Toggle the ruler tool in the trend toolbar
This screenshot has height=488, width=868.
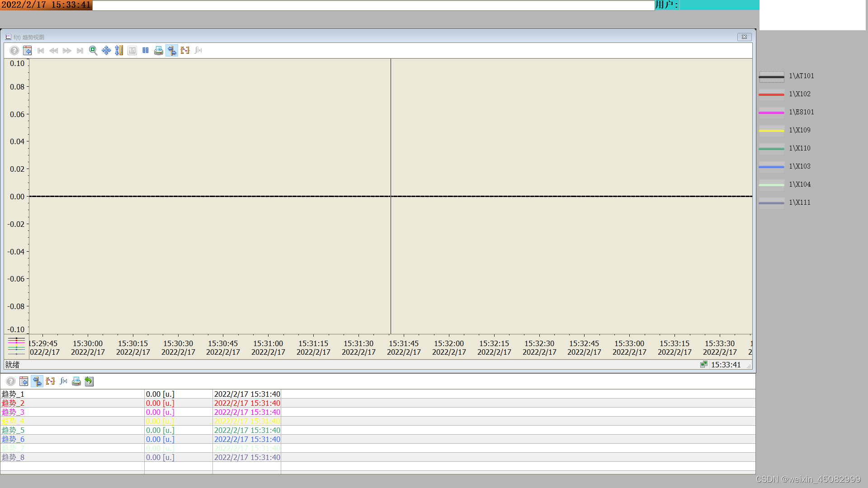(x=172, y=51)
